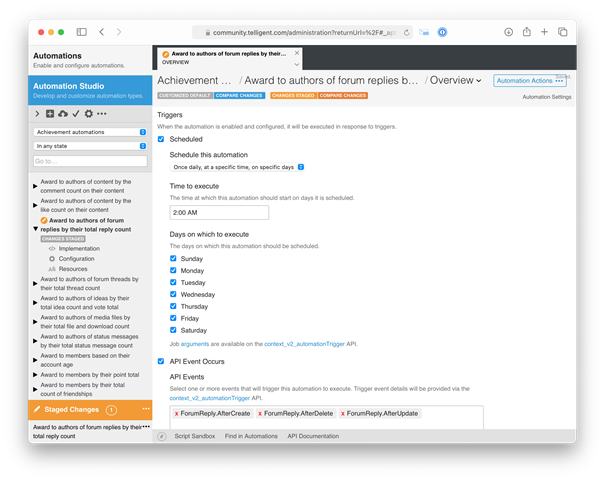Click the orange staged-edit icon beside forum replies automation
Viewport: 604px width, 480px height.
click(x=44, y=220)
